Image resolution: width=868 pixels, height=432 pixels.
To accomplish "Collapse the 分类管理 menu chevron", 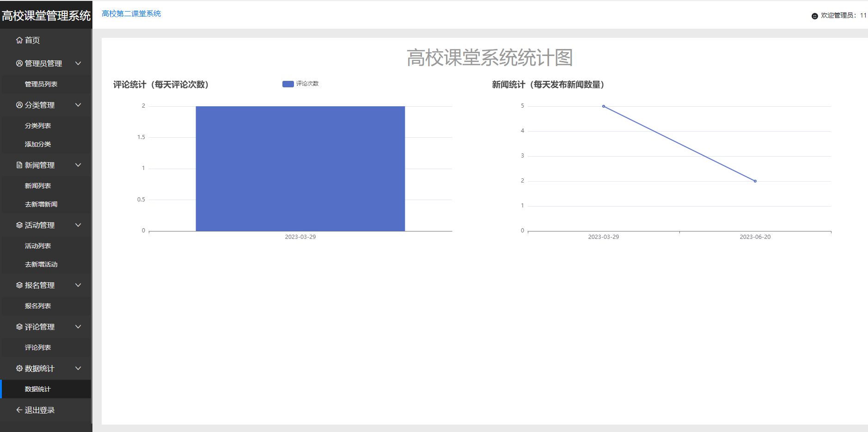I will 78,105.
